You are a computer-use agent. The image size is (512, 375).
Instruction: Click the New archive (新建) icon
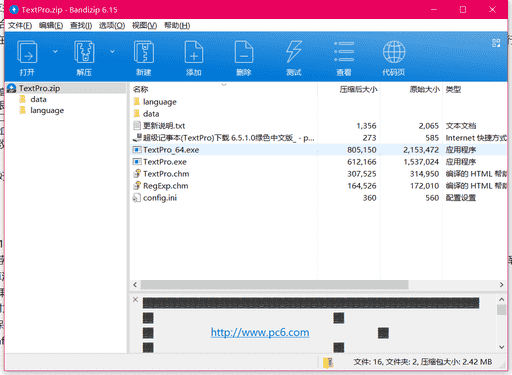click(144, 52)
